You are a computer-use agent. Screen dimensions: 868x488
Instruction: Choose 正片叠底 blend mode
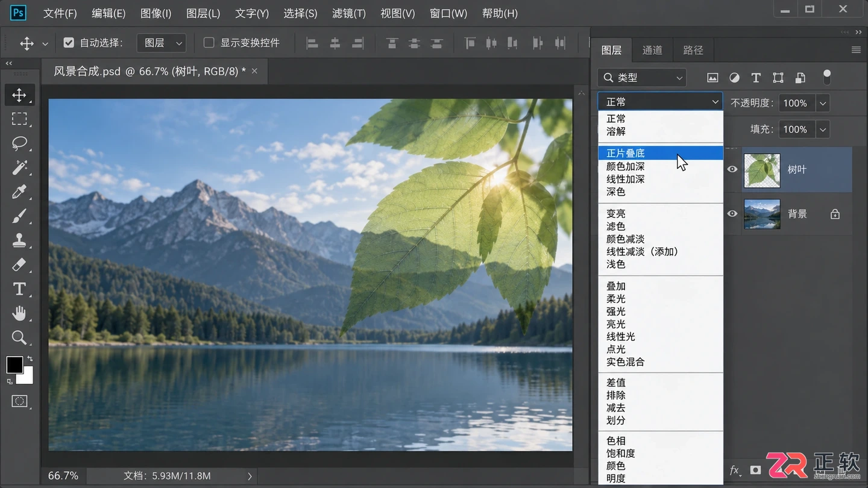click(661, 153)
